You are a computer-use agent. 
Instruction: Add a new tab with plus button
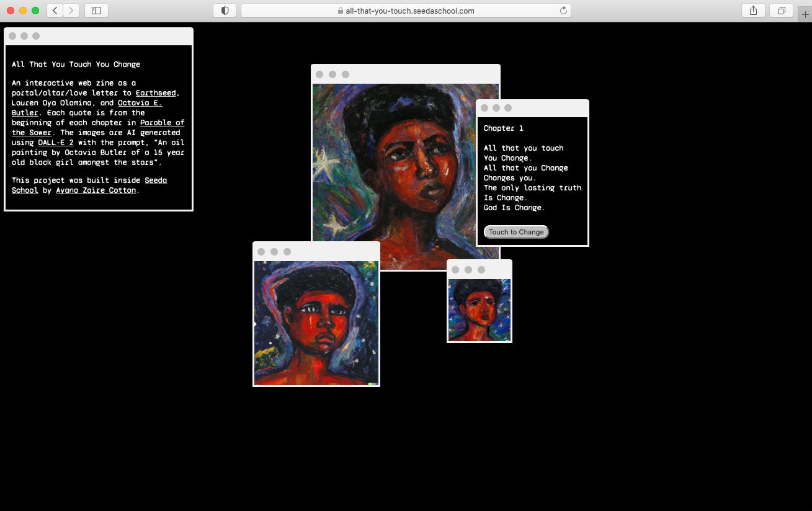(x=805, y=15)
